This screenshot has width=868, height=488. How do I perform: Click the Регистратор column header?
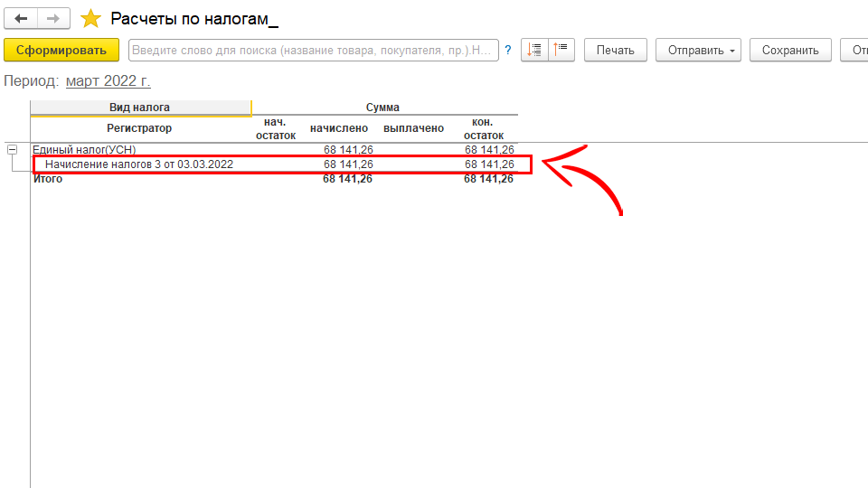139,128
